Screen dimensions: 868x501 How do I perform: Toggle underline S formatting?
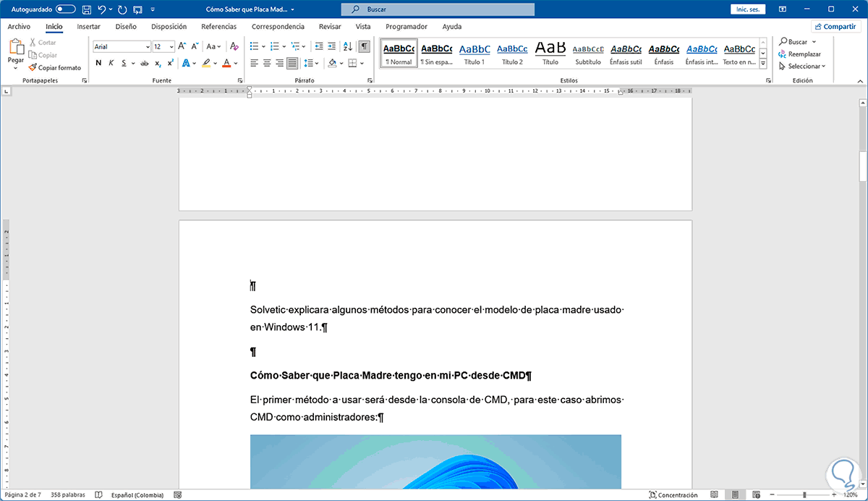pyautogui.click(x=124, y=63)
